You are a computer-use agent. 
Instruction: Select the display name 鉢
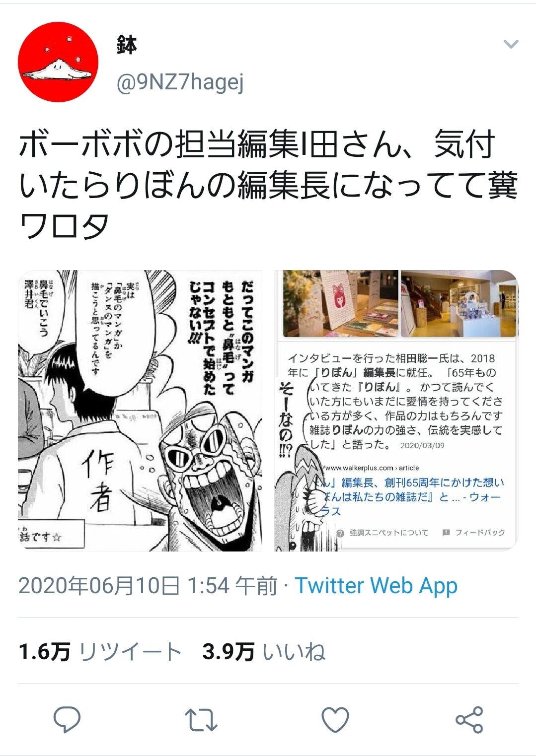(127, 45)
